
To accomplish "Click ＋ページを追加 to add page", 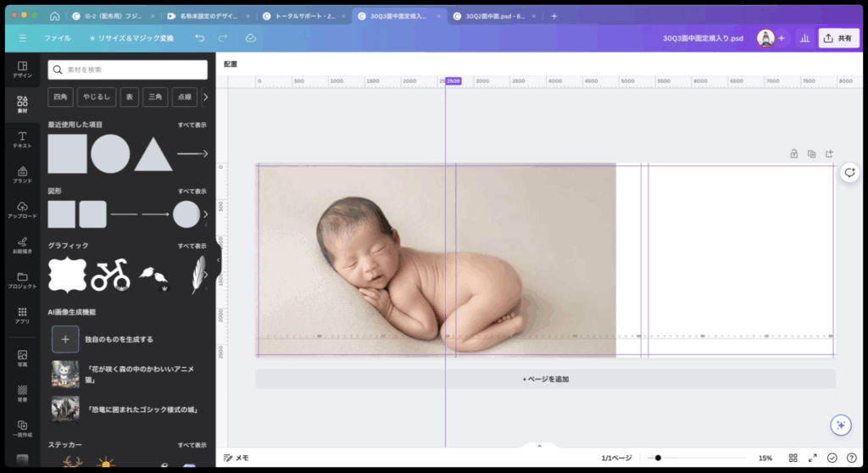I will tap(545, 379).
